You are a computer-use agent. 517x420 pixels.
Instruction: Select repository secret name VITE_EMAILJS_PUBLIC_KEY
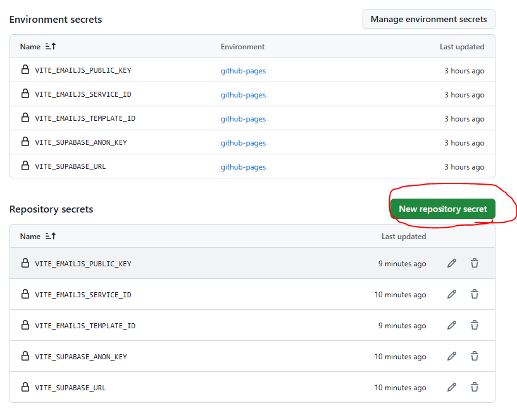[x=83, y=264]
